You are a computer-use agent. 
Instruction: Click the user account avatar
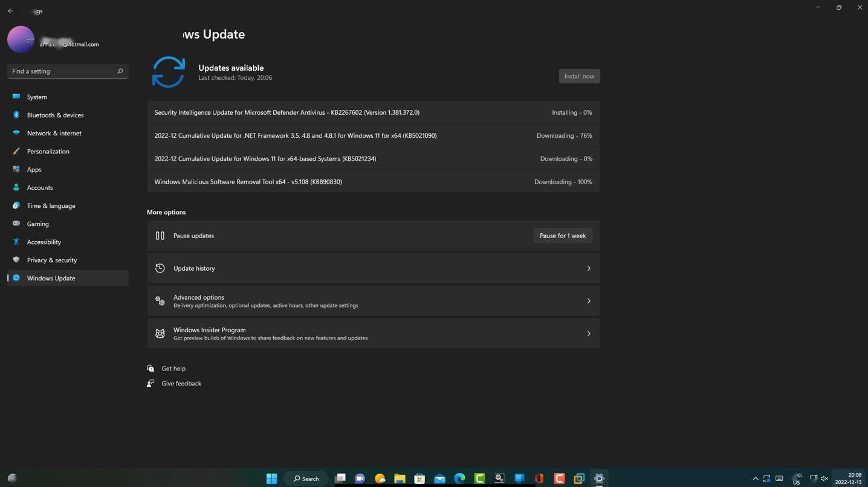click(x=21, y=39)
